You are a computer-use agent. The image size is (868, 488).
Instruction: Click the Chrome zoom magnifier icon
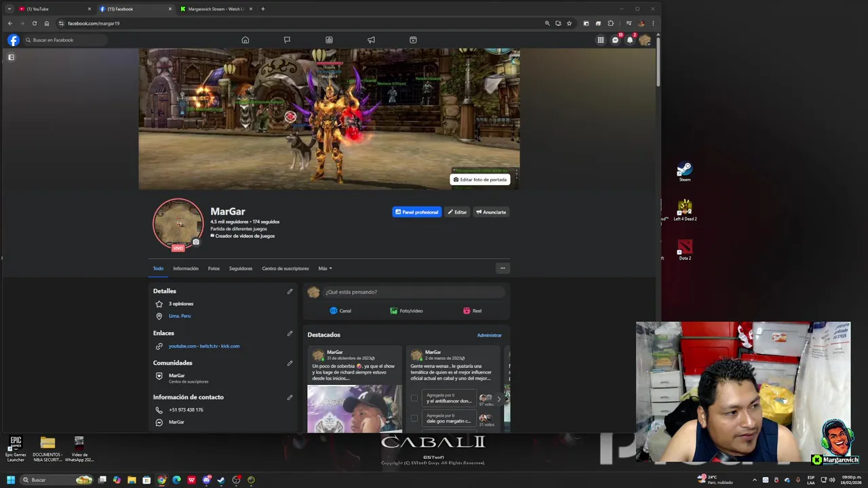(x=547, y=23)
